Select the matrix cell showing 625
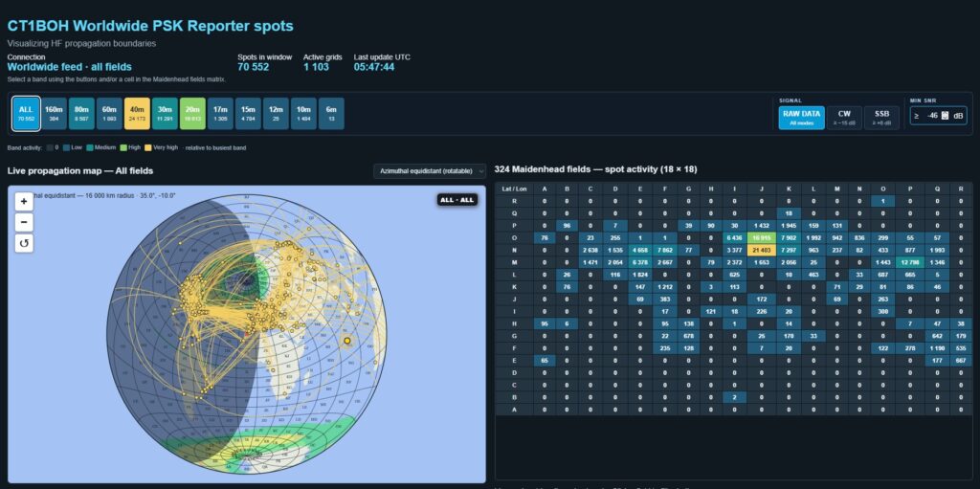This screenshot has height=489, width=980. click(734, 275)
